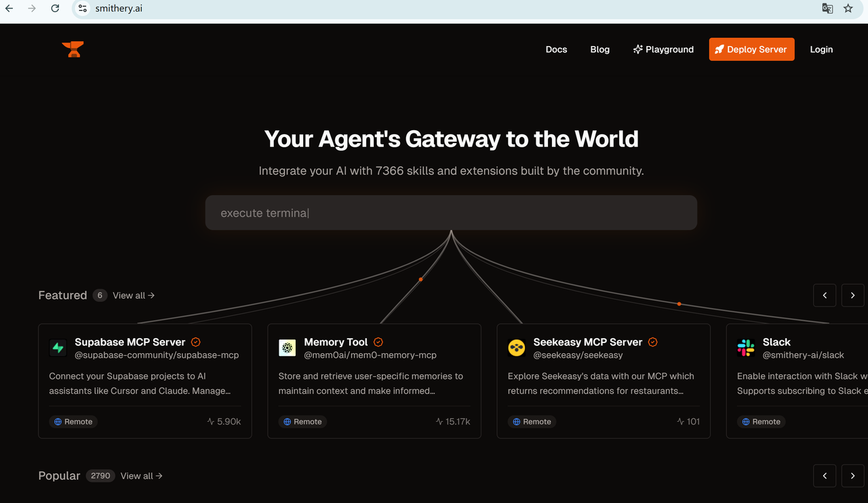Click the '@seekeasy/seekeasy' handle
868x503 pixels.
[578, 355]
